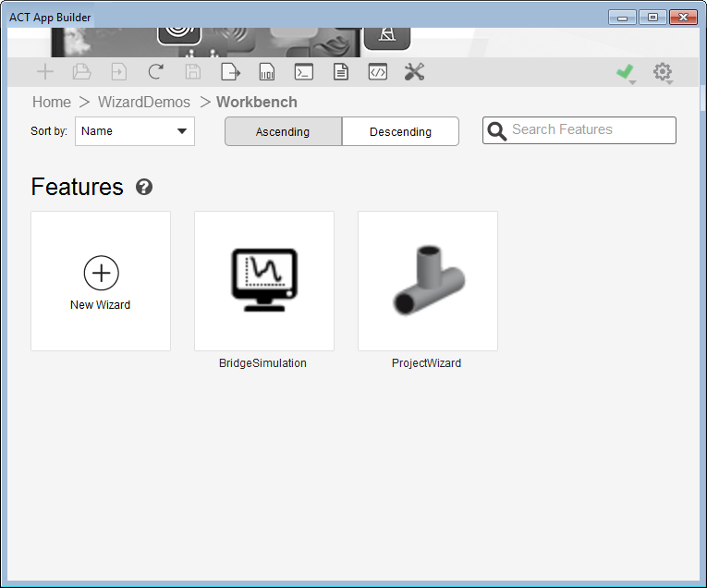Open the XML code editor icon

(378, 72)
